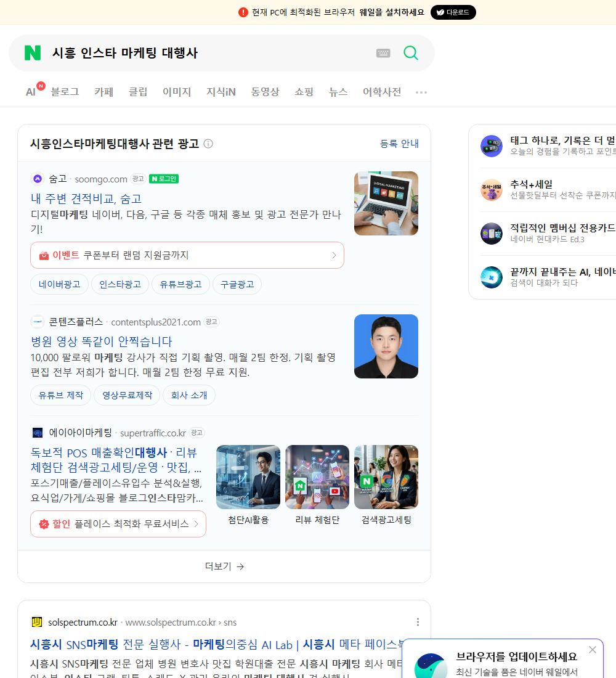
Task: Open the on-screen keyboard icon in search bar
Action: (x=383, y=53)
